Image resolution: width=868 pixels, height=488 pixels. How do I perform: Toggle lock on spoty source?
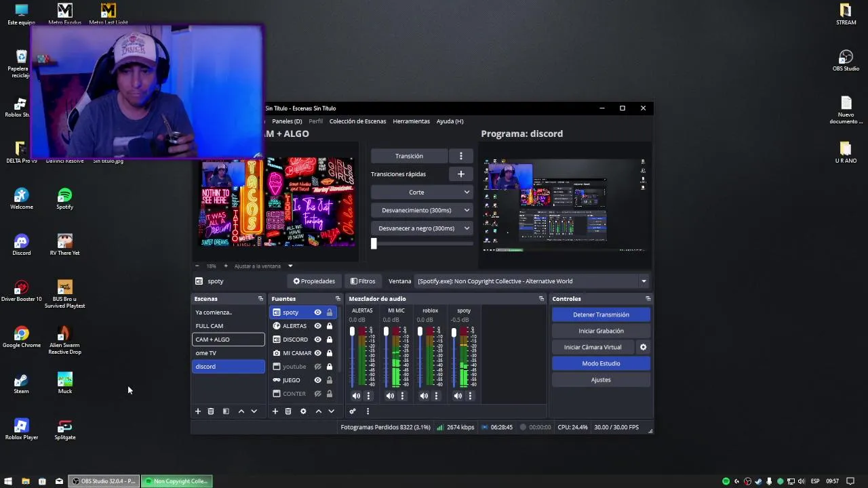coord(330,312)
